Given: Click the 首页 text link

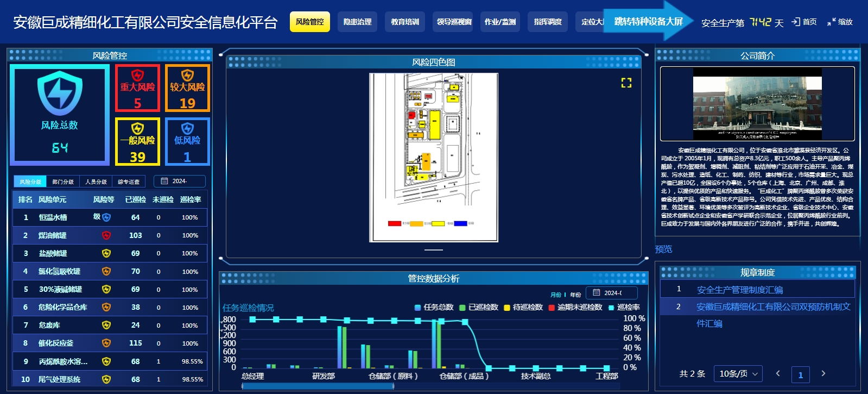Looking at the screenshot, I should 810,22.
